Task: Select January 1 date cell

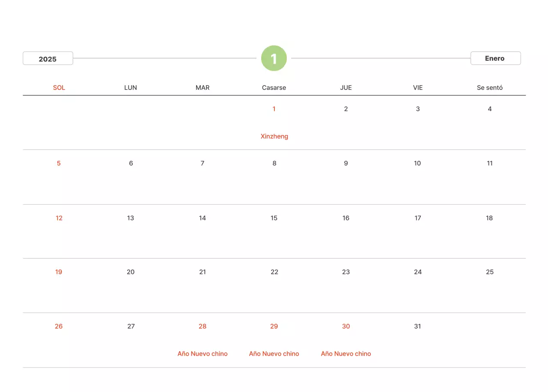Action: [x=274, y=109]
